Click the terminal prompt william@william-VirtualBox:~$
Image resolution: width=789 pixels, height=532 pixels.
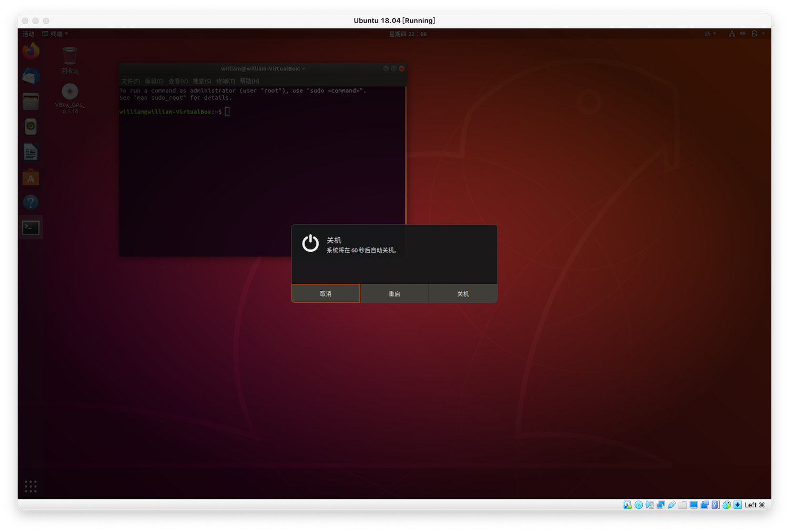[x=170, y=111]
